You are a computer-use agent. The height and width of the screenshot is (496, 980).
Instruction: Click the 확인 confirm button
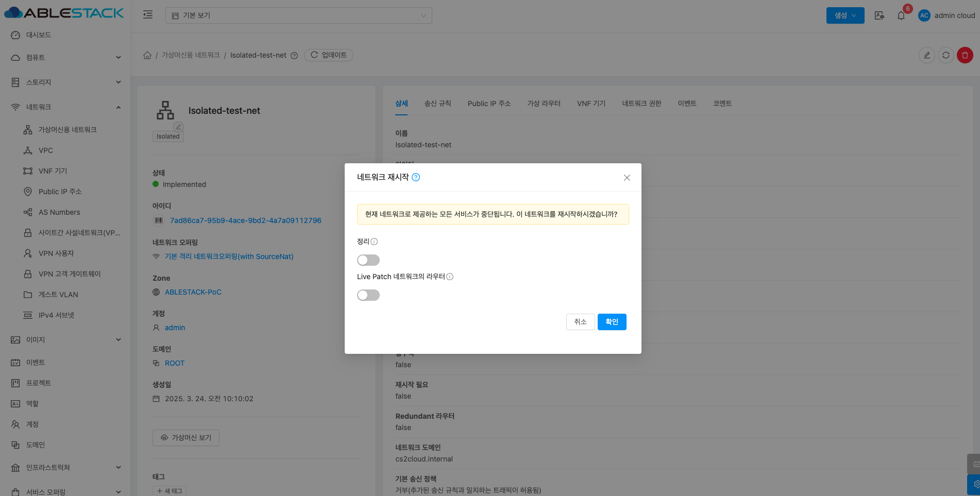[612, 322]
